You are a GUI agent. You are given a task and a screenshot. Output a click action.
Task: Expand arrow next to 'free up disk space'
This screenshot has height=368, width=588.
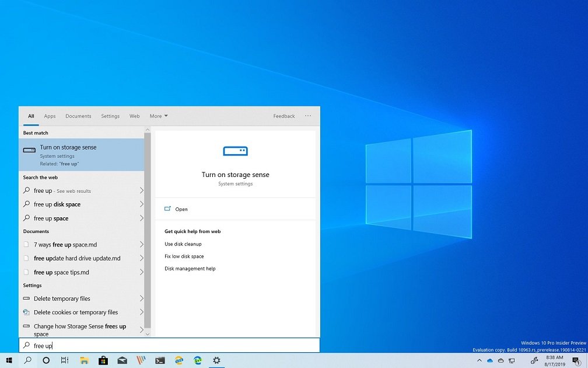click(x=141, y=204)
